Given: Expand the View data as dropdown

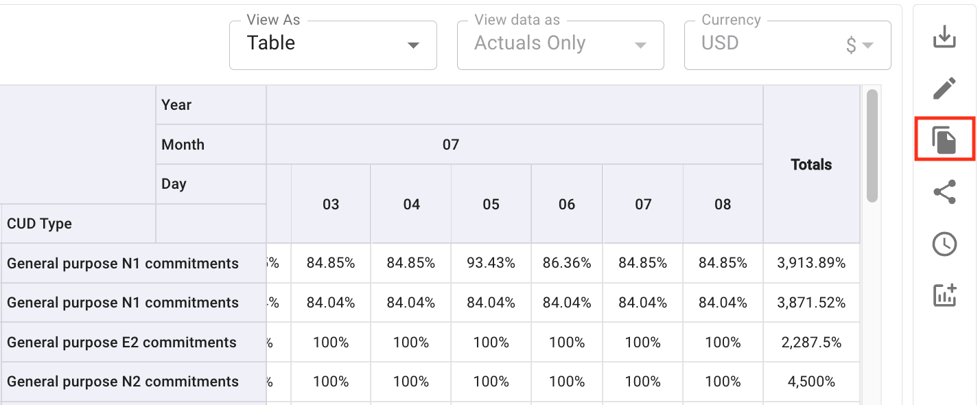Looking at the screenshot, I should coord(560,45).
